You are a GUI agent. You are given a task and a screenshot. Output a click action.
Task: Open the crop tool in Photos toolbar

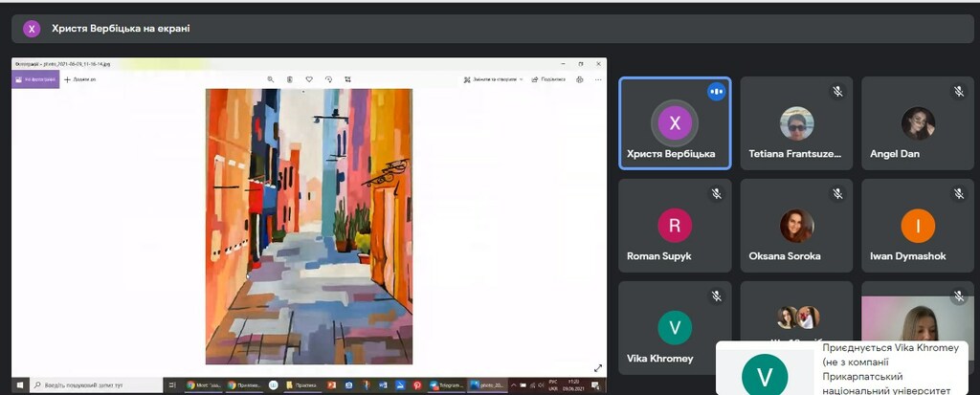[x=348, y=79]
